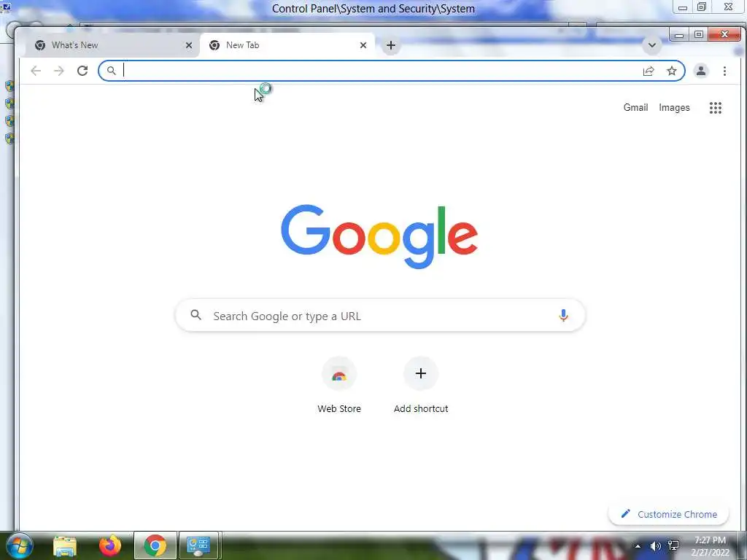The height and width of the screenshot is (560, 747).
Task: Open a new tab with plus button
Action: pos(391,45)
